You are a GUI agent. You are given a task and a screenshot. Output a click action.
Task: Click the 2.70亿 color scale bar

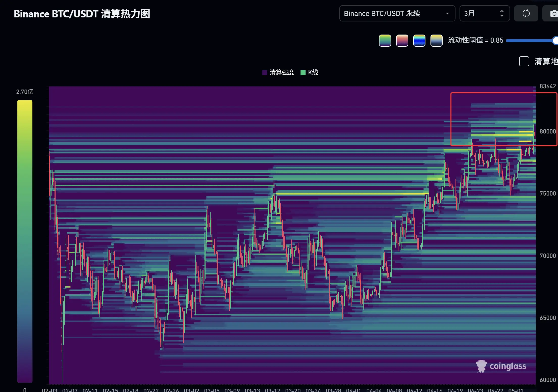25,241
